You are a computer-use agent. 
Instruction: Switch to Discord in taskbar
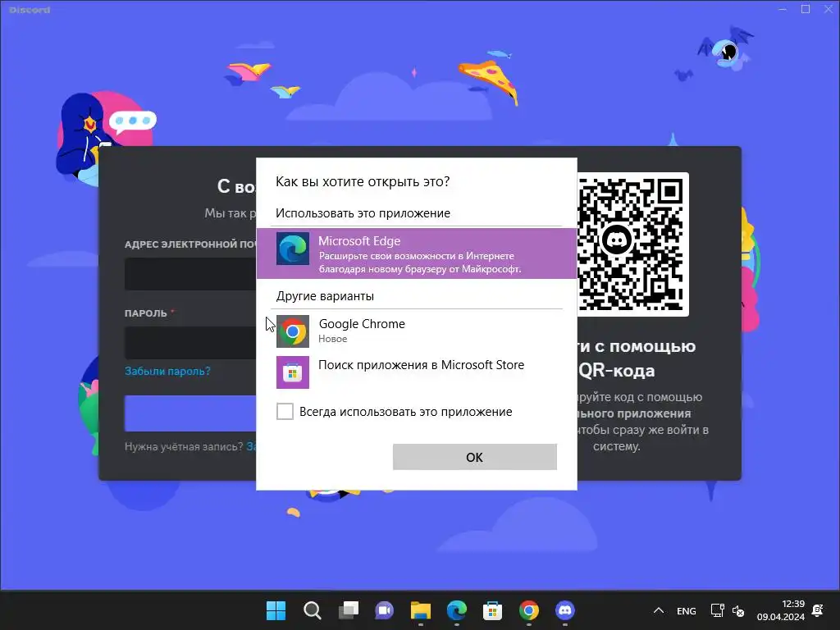pos(564,610)
